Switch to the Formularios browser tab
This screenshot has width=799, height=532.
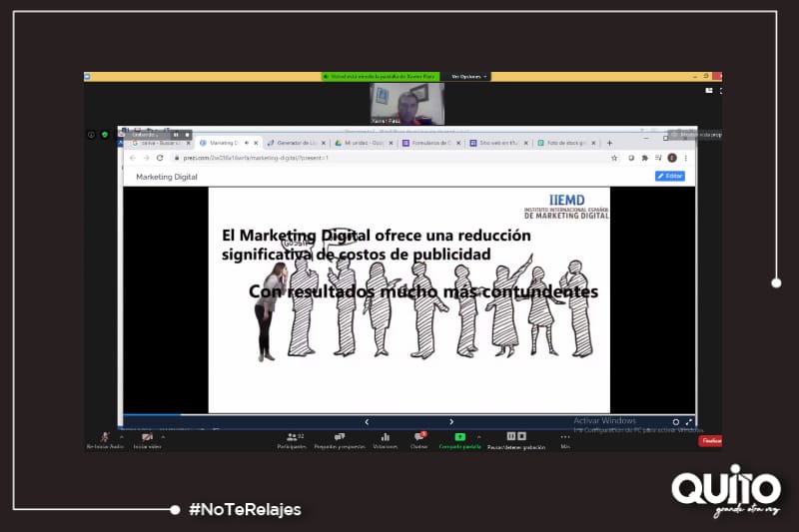point(430,143)
